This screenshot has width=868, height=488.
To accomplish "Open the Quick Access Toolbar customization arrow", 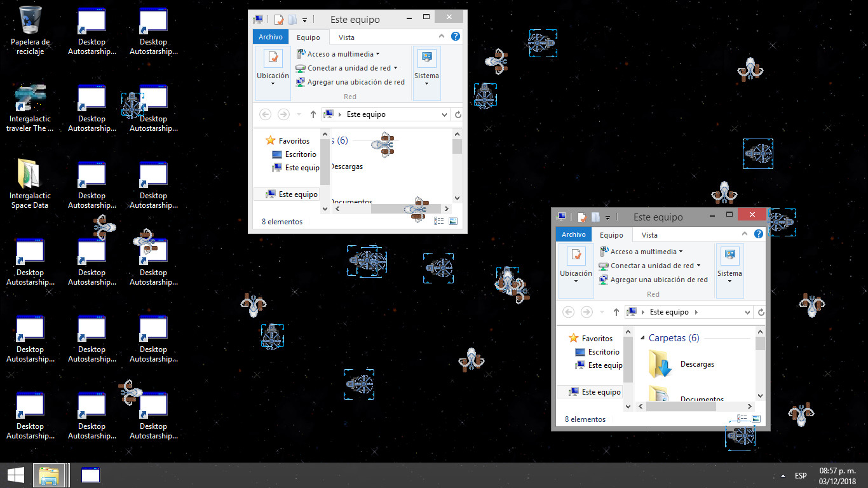I will click(608, 217).
